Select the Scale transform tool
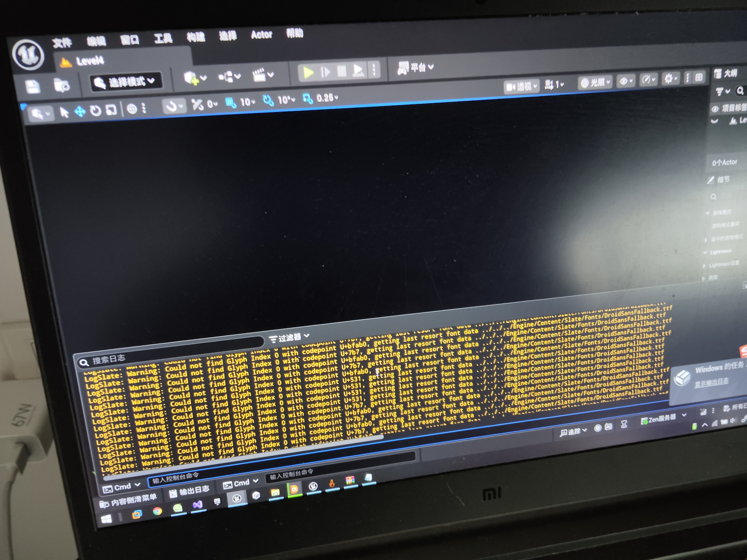This screenshot has width=747, height=560. pos(111,110)
